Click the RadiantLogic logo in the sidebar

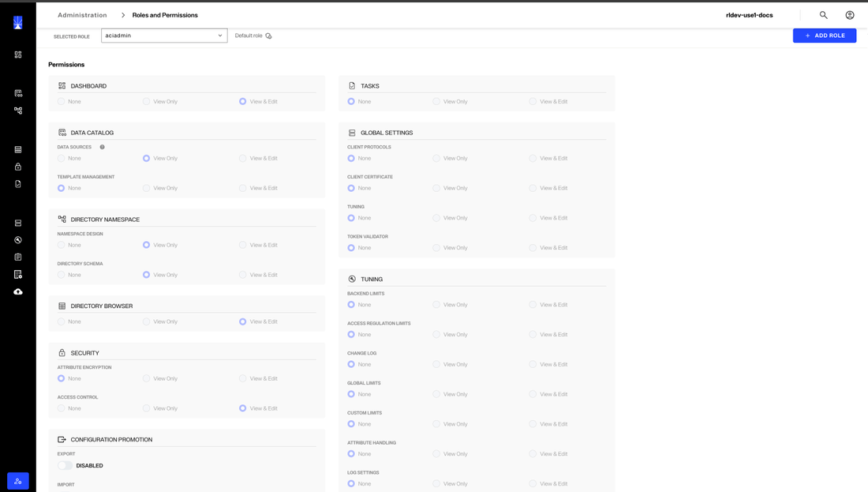(x=17, y=23)
